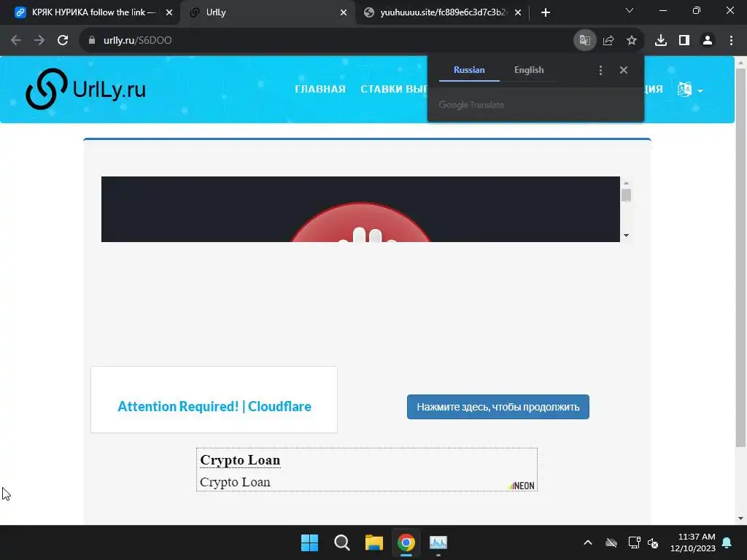Show hidden system tray icons
Screen dimensions: 747x560
[x=588, y=542]
